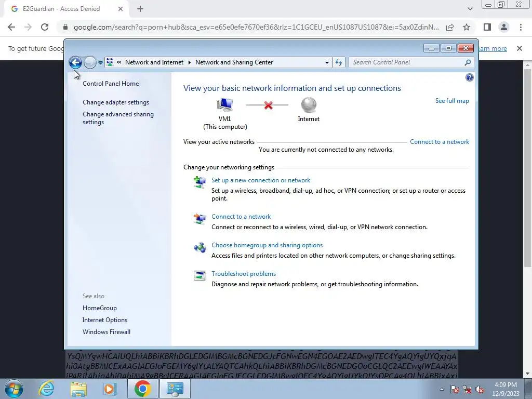Expand arrow after Network and Internet breadcrumb
532x399 pixels.
coord(189,62)
